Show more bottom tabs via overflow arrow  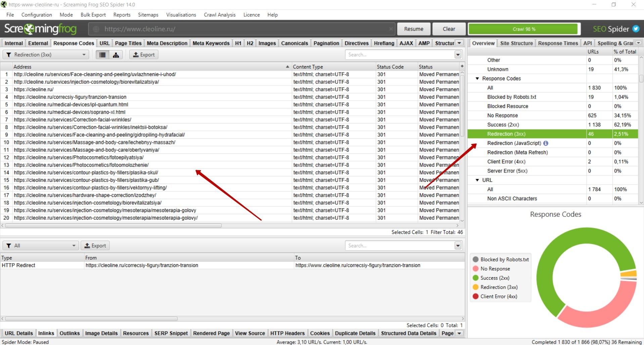click(x=460, y=333)
